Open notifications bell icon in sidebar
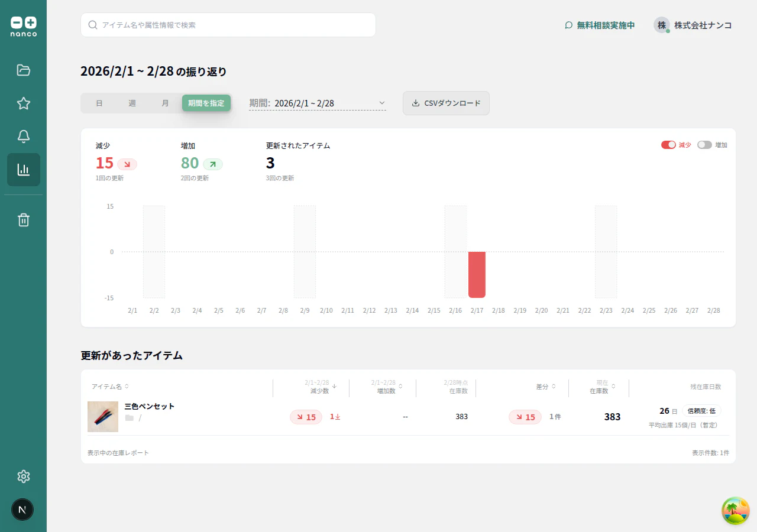The width and height of the screenshot is (757, 532). point(24,137)
